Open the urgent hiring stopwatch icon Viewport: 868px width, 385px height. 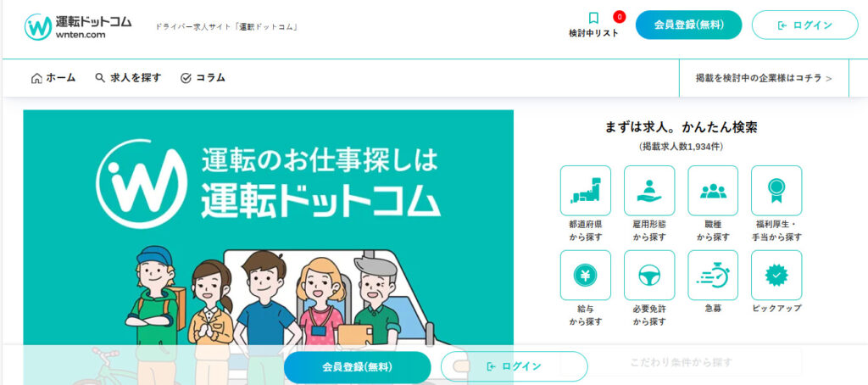pos(713,276)
